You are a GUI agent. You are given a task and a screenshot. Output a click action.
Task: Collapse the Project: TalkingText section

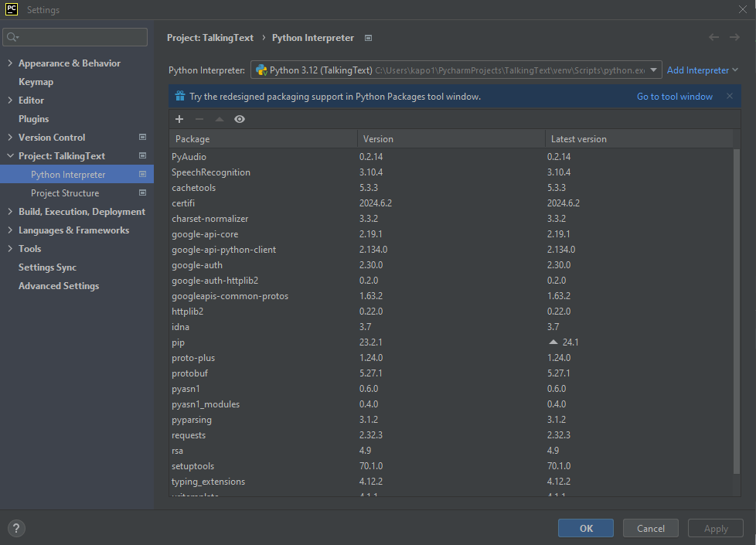click(10, 155)
